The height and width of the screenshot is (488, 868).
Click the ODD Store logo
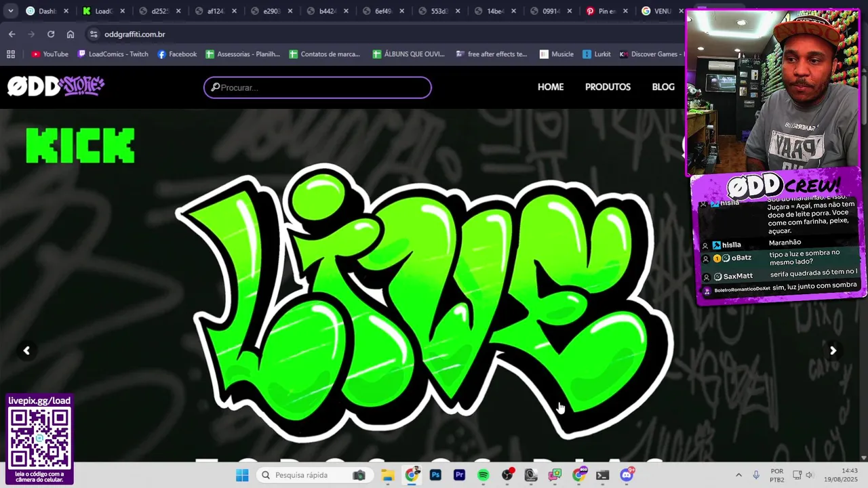coord(56,86)
